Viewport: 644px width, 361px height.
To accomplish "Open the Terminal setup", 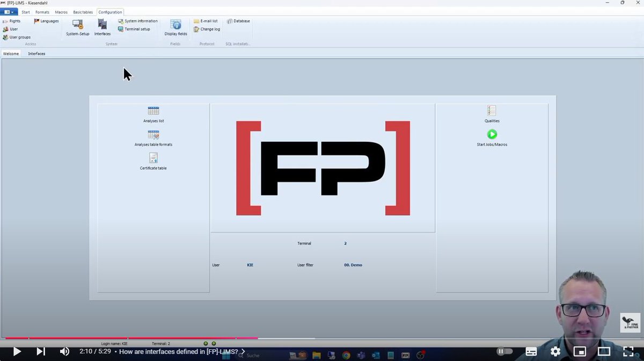I will click(x=134, y=29).
